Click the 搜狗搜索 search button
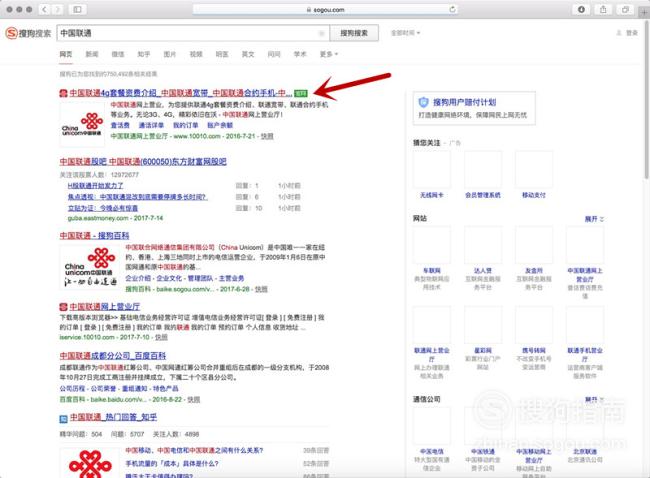 pyautogui.click(x=354, y=33)
